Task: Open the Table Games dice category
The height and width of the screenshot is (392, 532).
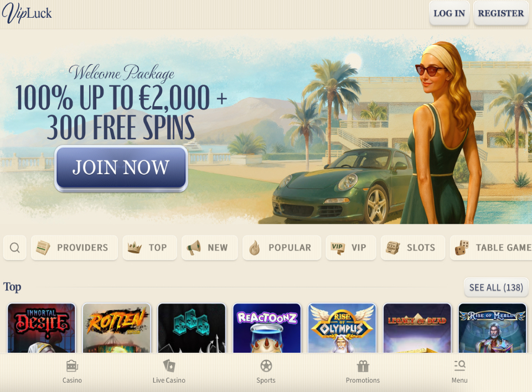Action: coord(491,248)
